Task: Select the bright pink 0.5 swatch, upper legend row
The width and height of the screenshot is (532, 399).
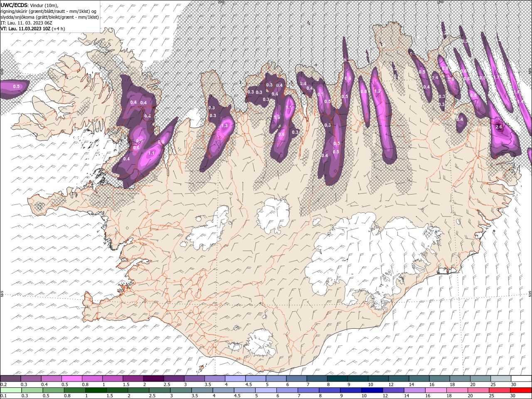Action: point(71,379)
